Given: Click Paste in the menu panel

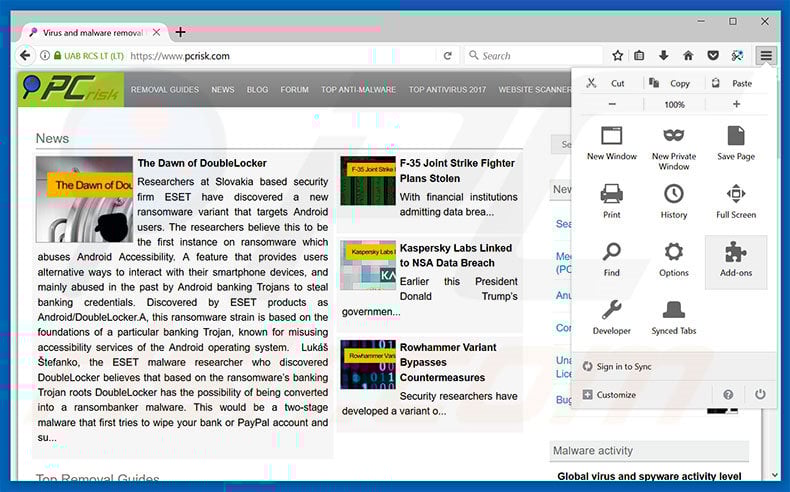Looking at the screenshot, I should click(x=733, y=83).
